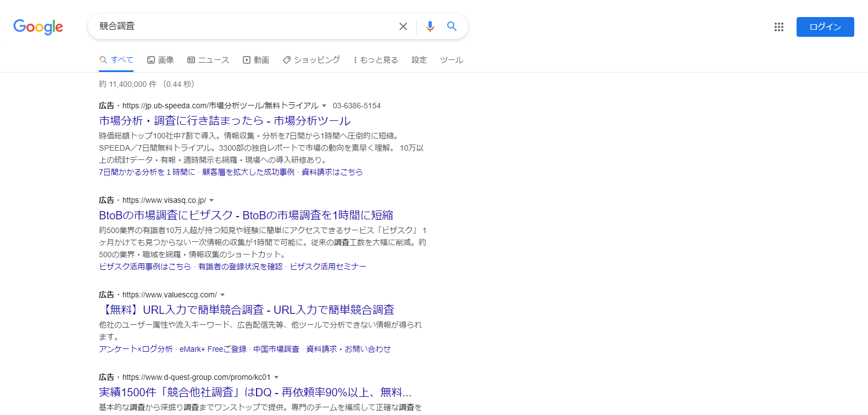Screen dimensions: 868x415
Task: Click the d-quest-group.com/promo/kc01 ad URL
Action: (x=197, y=377)
